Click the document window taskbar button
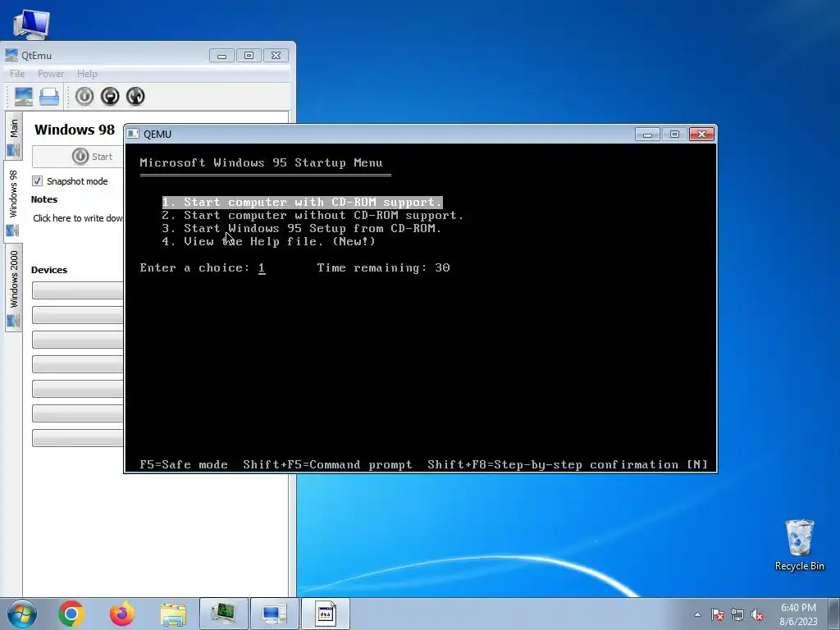 (325, 614)
